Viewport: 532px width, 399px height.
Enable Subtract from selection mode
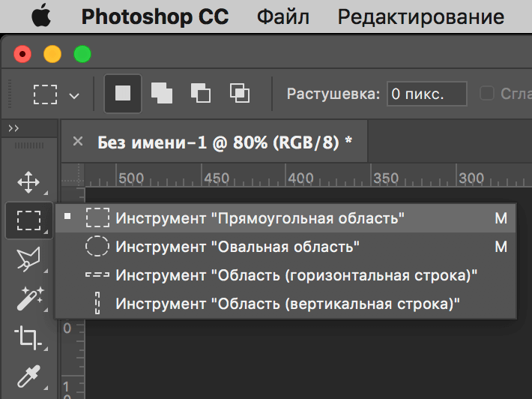coord(201,93)
